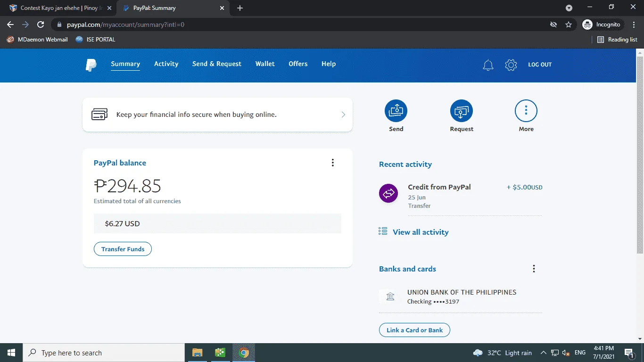Open the weather widget showing Light rain
The width and height of the screenshot is (644, 362).
(x=503, y=353)
